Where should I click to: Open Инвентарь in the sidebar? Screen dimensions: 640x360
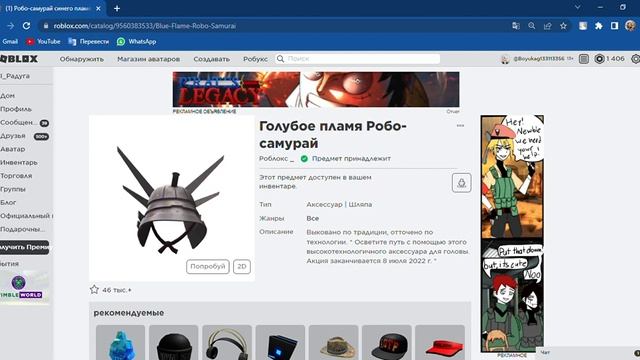click(x=19, y=162)
